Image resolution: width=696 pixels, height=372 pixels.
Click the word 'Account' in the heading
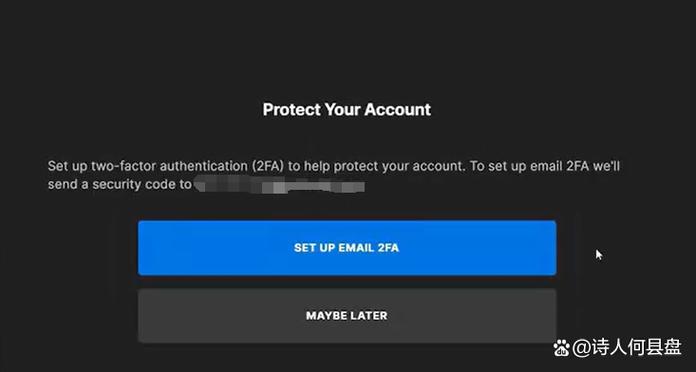(398, 110)
